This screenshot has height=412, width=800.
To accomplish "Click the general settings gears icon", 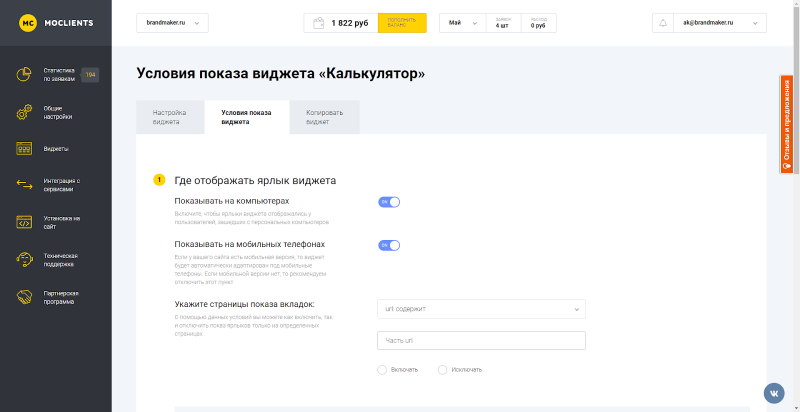I will pyautogui.click(x=24, y=112).
